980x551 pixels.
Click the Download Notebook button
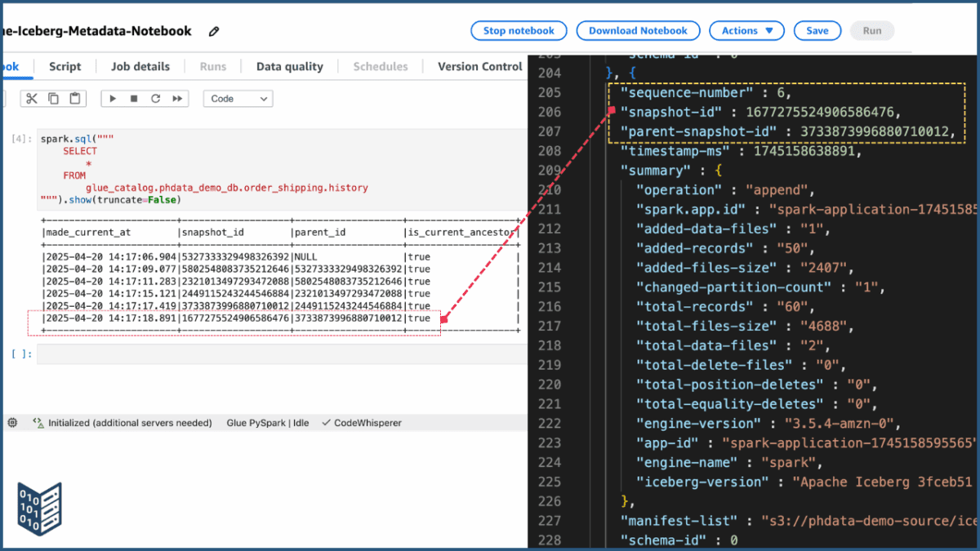coord(638,30)
